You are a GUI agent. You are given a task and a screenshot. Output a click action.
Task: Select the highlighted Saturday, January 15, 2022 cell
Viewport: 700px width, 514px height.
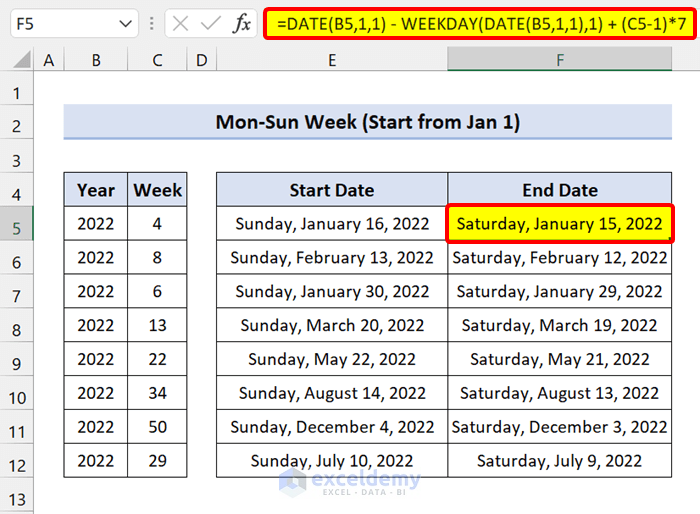tap(559, 224)
